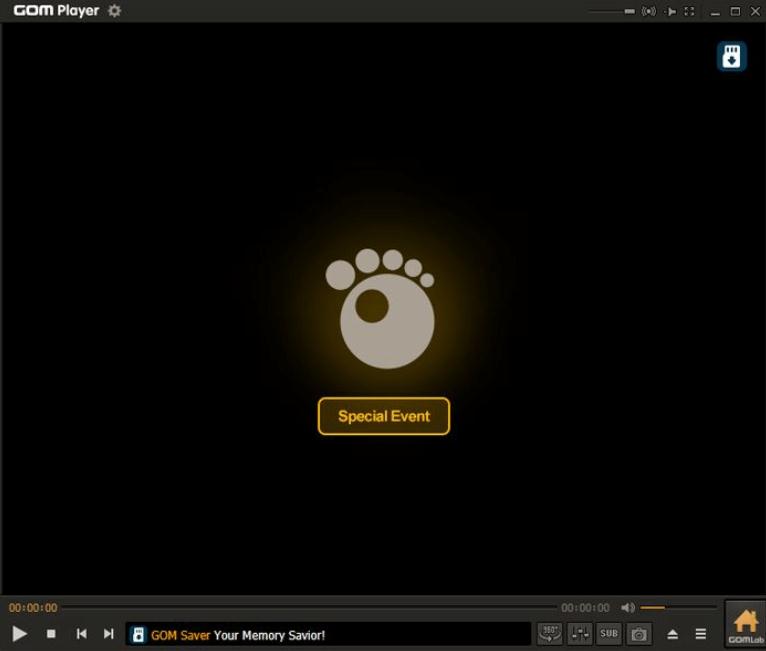Open GOM Remote broadcast icon in title bar
The height and width of the screenshot is (651, 766).
coord(649,11)
